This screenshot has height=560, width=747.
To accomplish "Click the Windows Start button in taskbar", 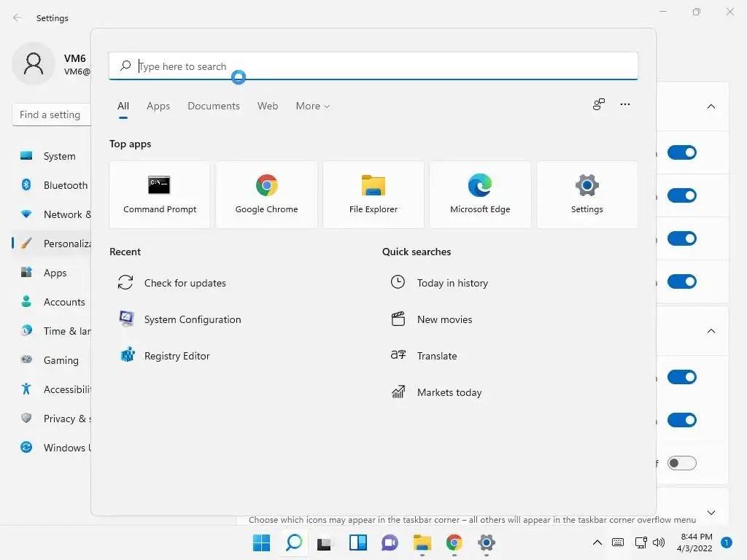I will [261, 542].
